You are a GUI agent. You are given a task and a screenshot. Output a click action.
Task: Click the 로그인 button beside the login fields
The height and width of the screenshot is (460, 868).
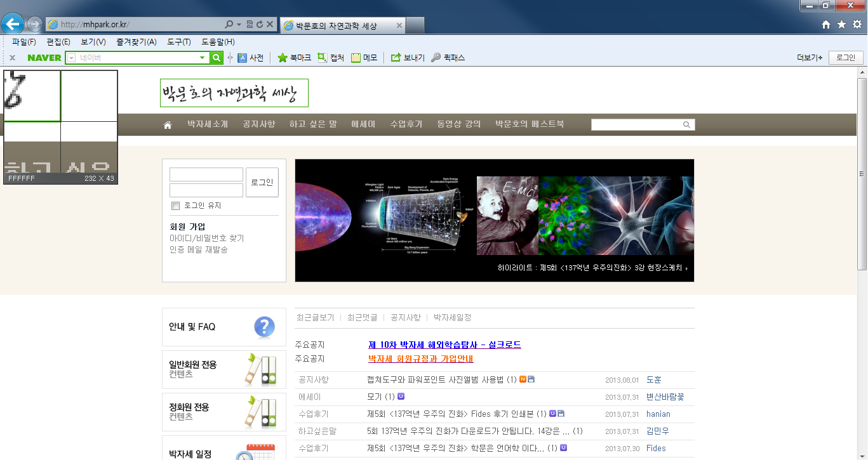coord(262,182)
